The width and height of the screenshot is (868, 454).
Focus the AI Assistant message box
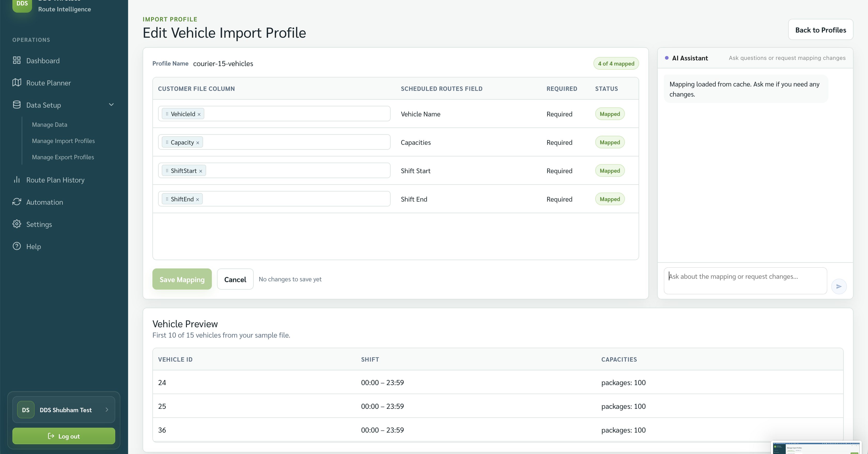tap(745, 281)
